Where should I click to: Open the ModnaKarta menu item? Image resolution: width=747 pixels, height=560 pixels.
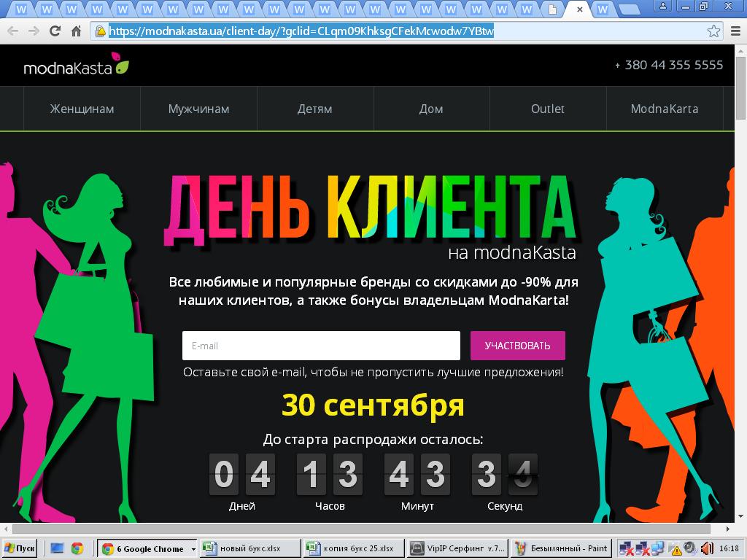pyautogui.click(x=665, y=109)
